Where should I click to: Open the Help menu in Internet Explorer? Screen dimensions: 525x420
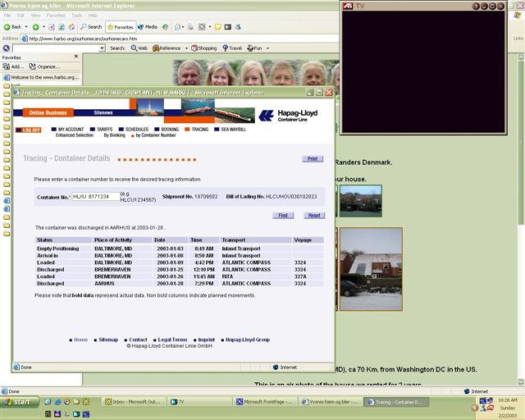pyautogui.click(x=93, y=16)
